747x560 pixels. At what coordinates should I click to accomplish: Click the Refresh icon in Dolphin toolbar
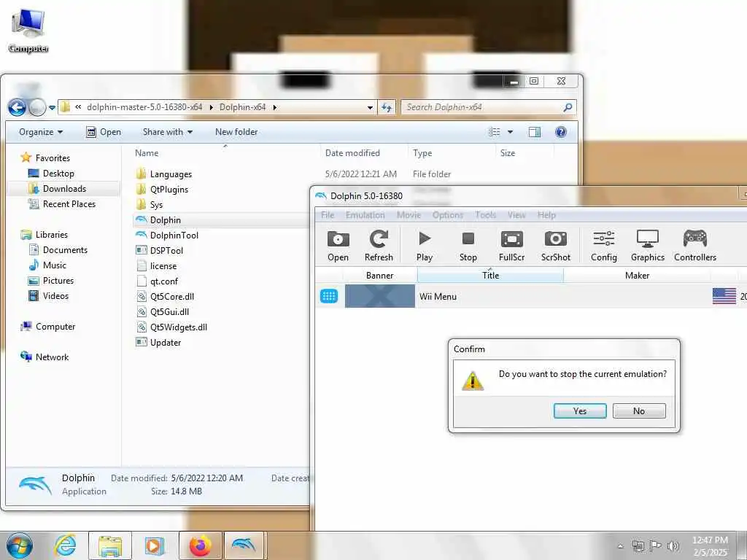(379, 245)
